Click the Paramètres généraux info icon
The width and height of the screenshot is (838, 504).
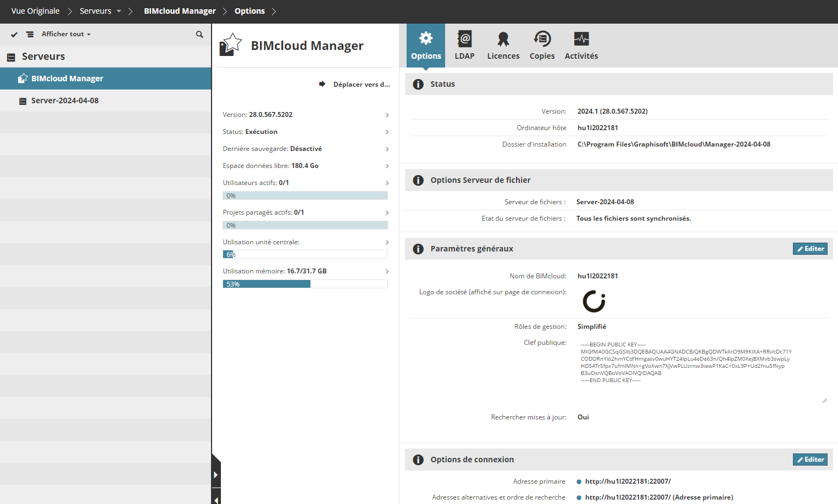click(418, 249)
